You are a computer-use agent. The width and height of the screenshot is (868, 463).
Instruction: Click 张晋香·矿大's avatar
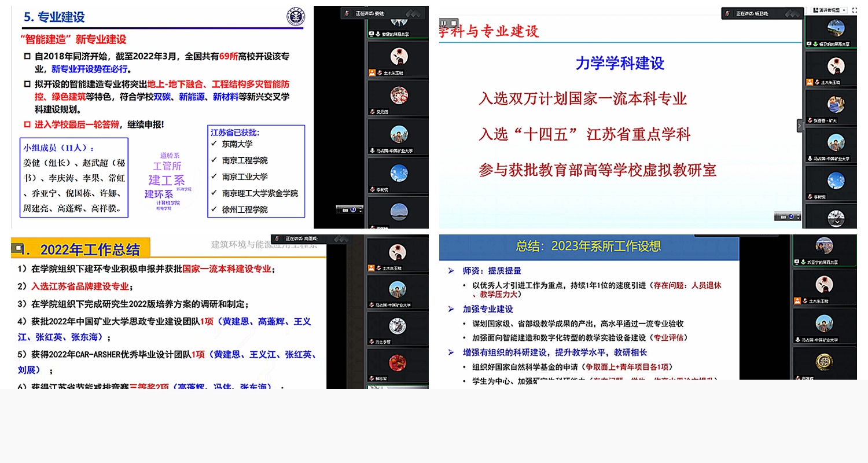tap(835, 104)
